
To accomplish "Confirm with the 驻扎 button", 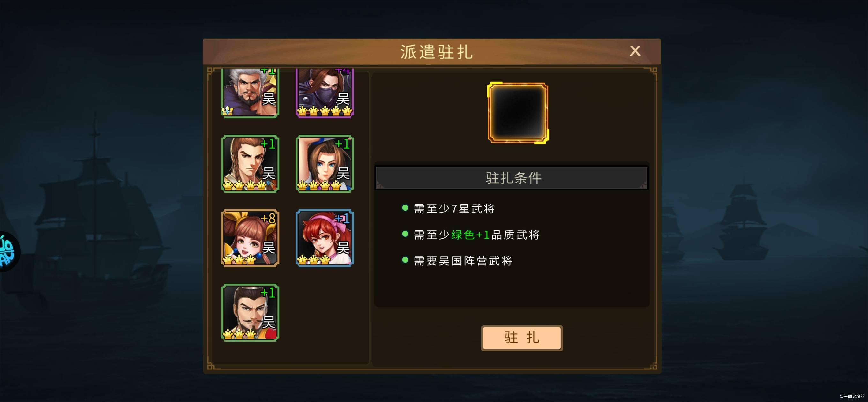I will tap(522, 338).
